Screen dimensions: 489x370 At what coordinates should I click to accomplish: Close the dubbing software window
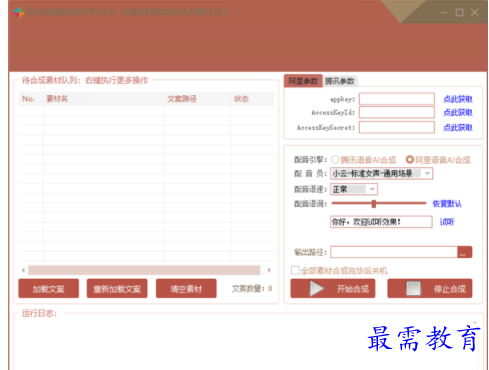pyautogui.click(x=475, y=13)
